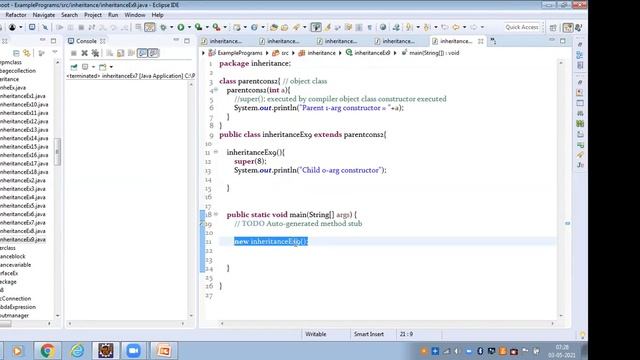The height and width of the screenshot is (360, 640).
Task: Open the Project menu
Action: click(x=93, y=15)
